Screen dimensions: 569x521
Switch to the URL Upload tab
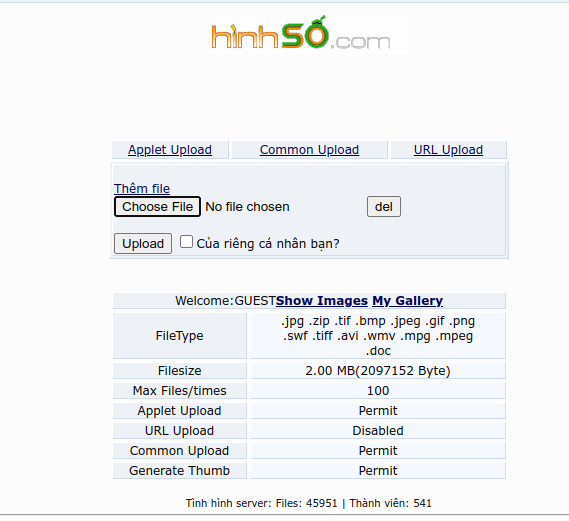(448, 150)
